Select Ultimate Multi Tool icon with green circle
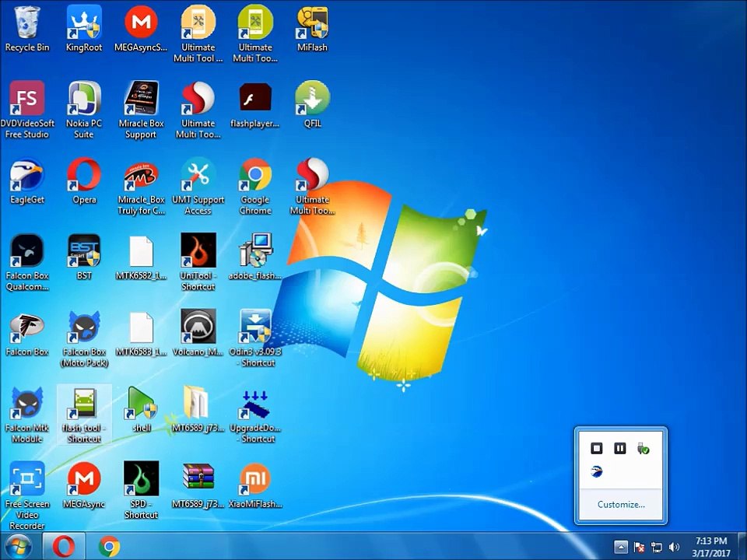This screenshot has width=747, height=560. [255, 33]
